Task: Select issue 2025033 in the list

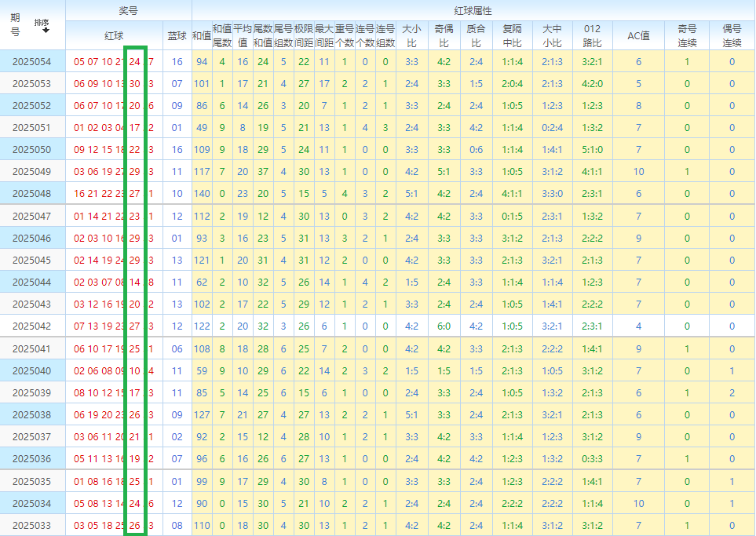Action: (31, 526)
